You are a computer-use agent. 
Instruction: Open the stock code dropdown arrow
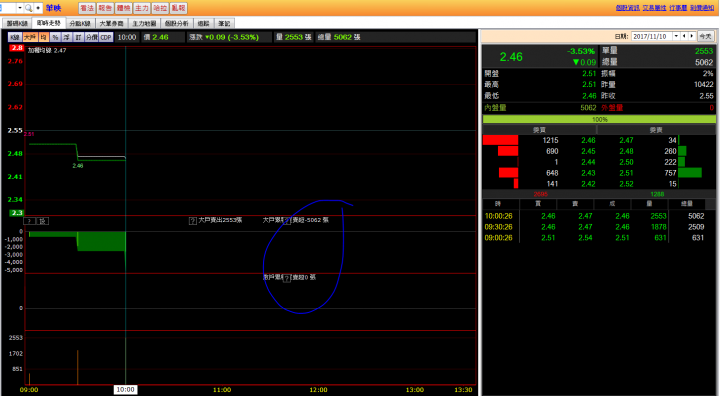coord(20,8)
